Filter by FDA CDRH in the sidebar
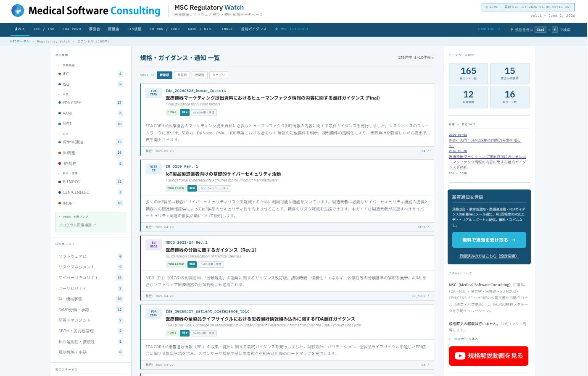The image size is (588, 376). coord(90,103)
